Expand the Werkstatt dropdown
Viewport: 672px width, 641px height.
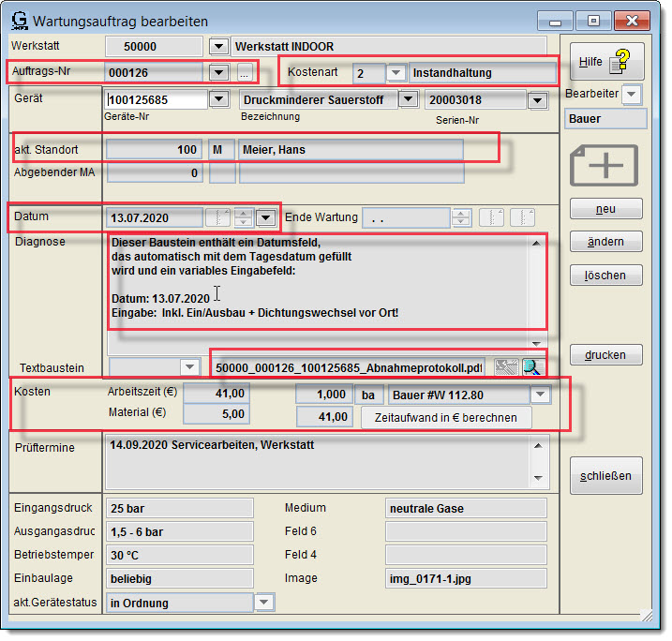217,46
